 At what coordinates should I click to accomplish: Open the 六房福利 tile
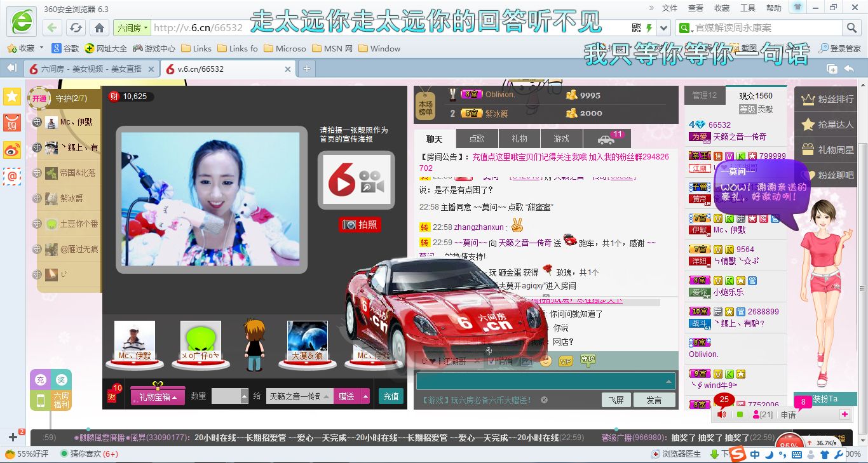(x=61, y=401)
